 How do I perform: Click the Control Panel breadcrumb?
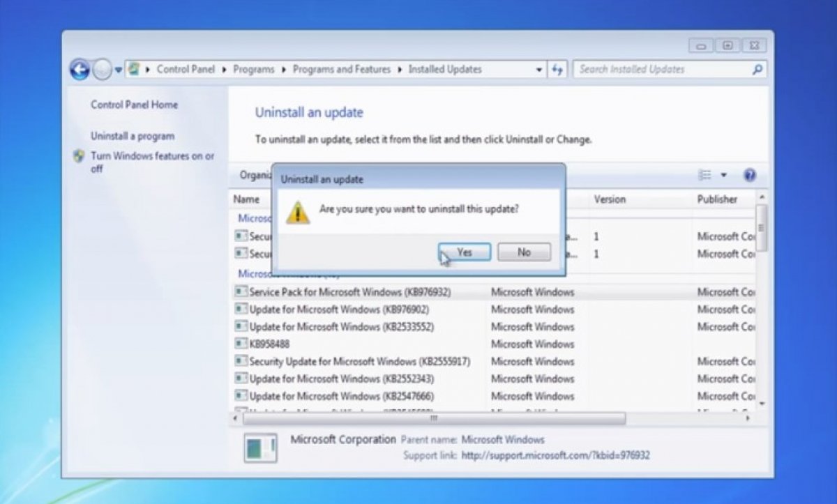[186, 69]
